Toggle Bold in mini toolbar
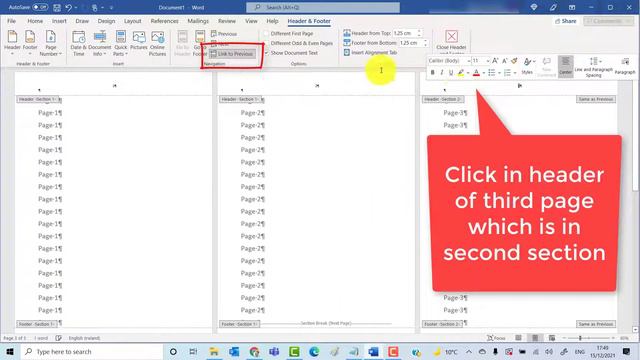The width and height of the screenshot is (640, 360). click(433, 73)
